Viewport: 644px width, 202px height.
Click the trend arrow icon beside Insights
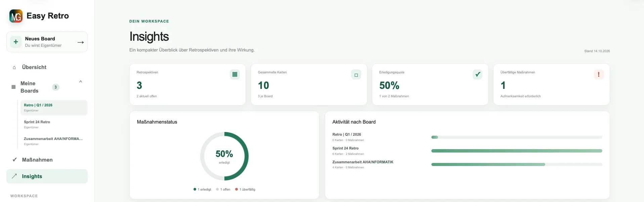[14, 176]
